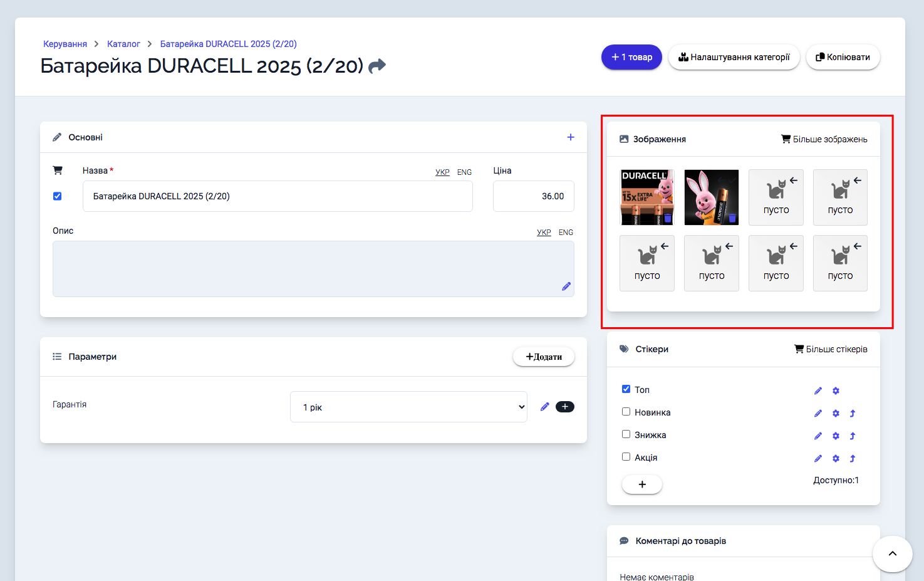Click the dark plus pill beside Гарантія
Image resolution: width=924 pixels, height=581 pixels.
(565, 407)
